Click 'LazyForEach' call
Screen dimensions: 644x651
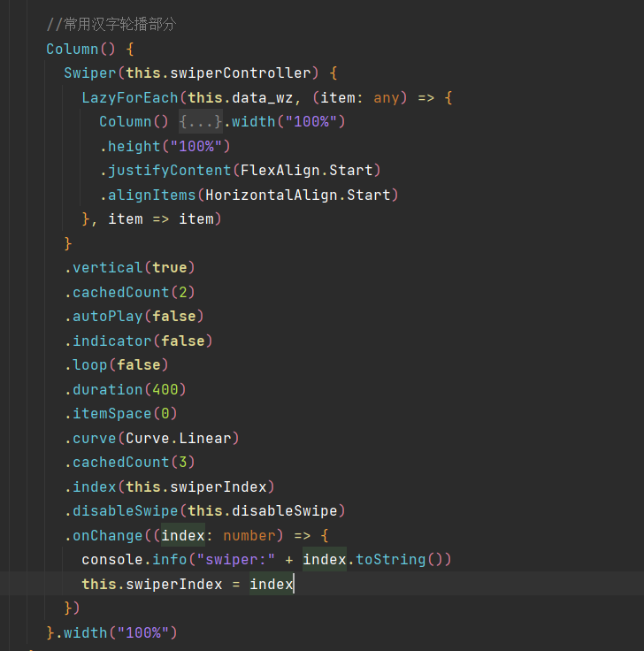(130, 97)
